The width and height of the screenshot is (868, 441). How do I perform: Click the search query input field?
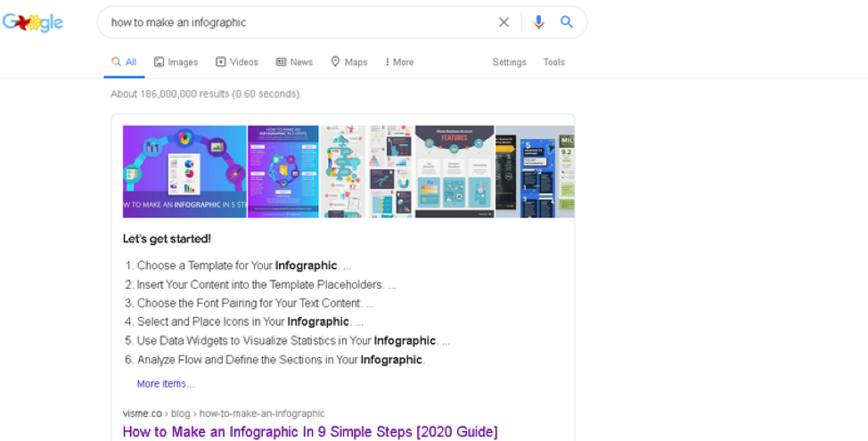[299, 22]
